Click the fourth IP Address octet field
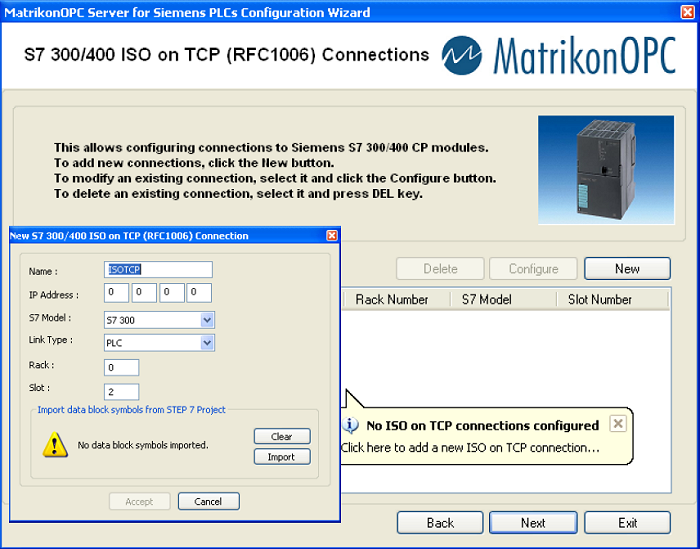This screenshot has width=700, height=549. click(x=199, y=292)
